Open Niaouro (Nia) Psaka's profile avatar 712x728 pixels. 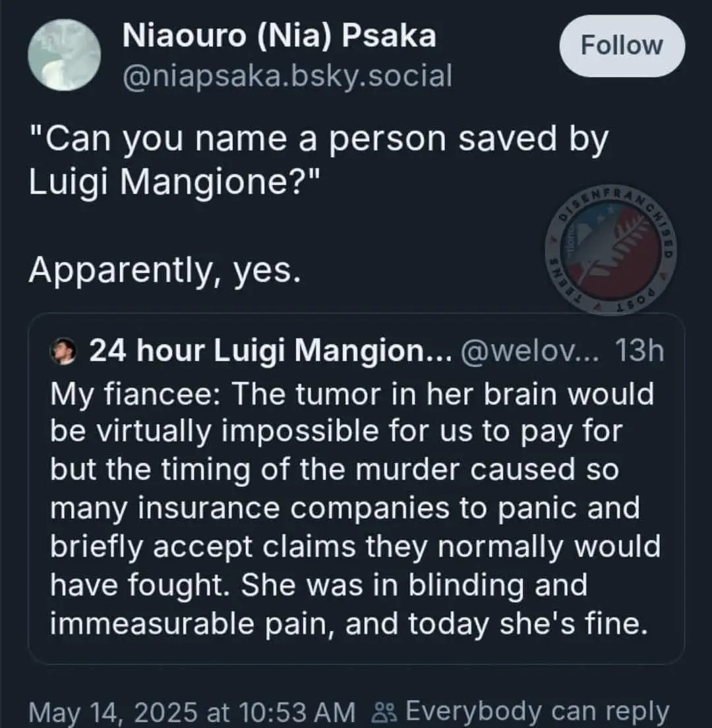[65, 55]
